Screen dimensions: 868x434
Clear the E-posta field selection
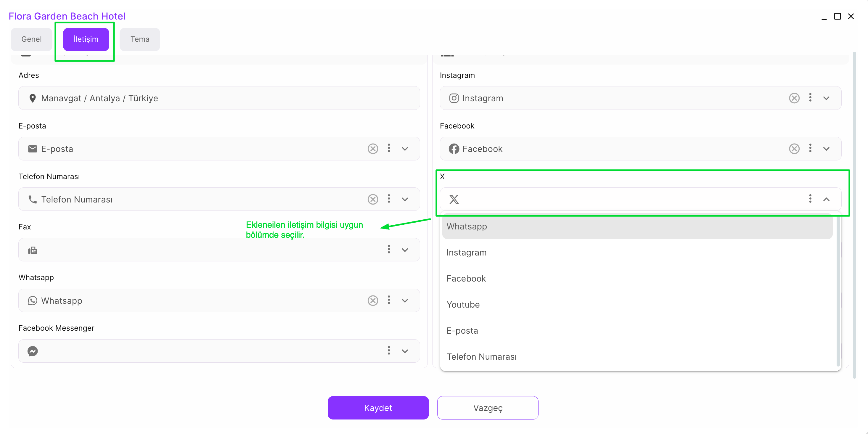point(373,149)
